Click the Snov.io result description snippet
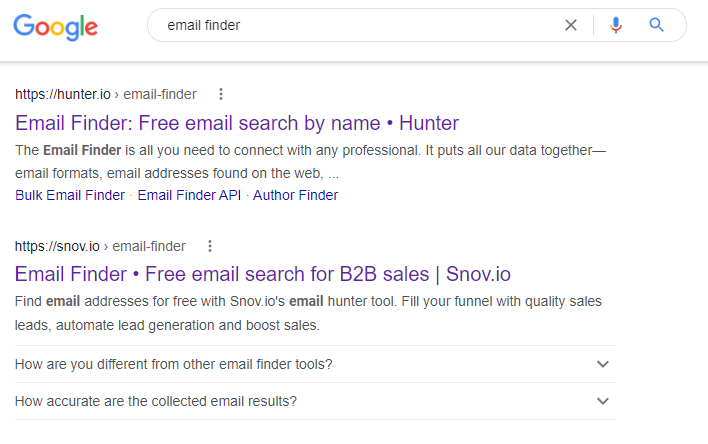Viewport: 708px width, 444px height. click(308, 313)
